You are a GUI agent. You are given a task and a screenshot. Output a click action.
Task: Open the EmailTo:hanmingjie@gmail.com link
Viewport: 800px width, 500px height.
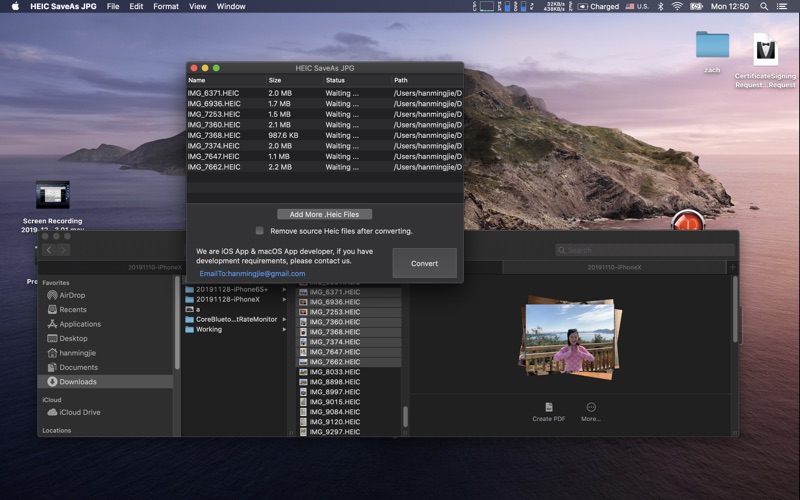(253, 273)
